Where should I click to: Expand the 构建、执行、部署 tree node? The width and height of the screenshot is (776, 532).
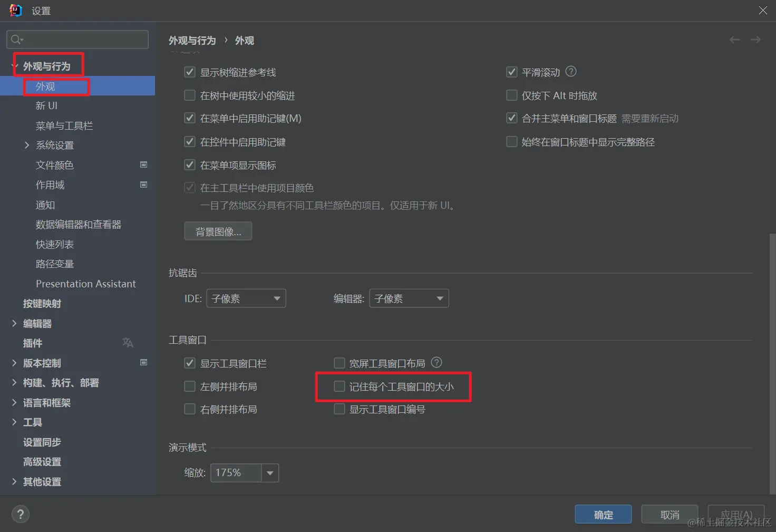[x=14, y=382]
